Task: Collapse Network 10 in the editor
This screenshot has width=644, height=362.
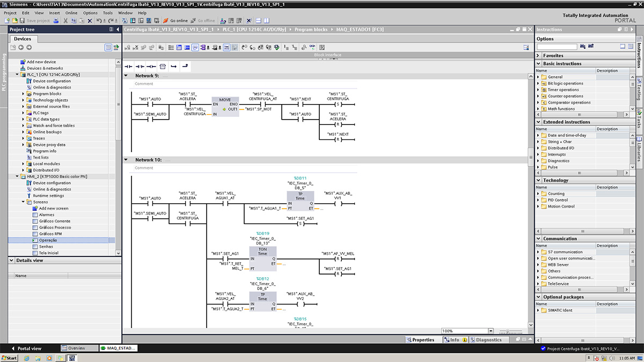Action: [126, 160]
